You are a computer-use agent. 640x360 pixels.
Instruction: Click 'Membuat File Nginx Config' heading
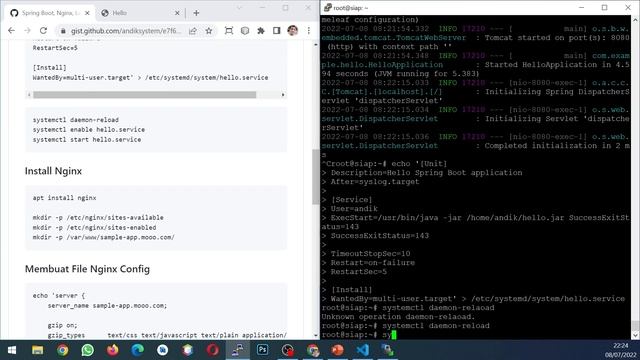pos(87,269)
